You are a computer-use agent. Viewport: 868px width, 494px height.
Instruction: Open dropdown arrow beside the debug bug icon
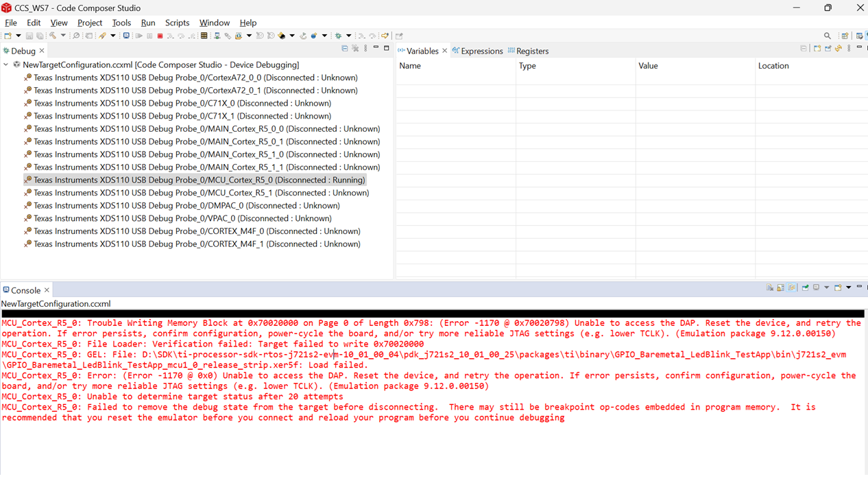[x=348, y=36]
